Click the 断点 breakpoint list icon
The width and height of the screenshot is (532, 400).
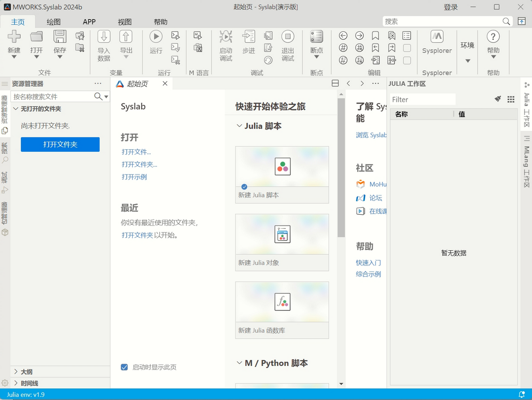coord(316,36)
